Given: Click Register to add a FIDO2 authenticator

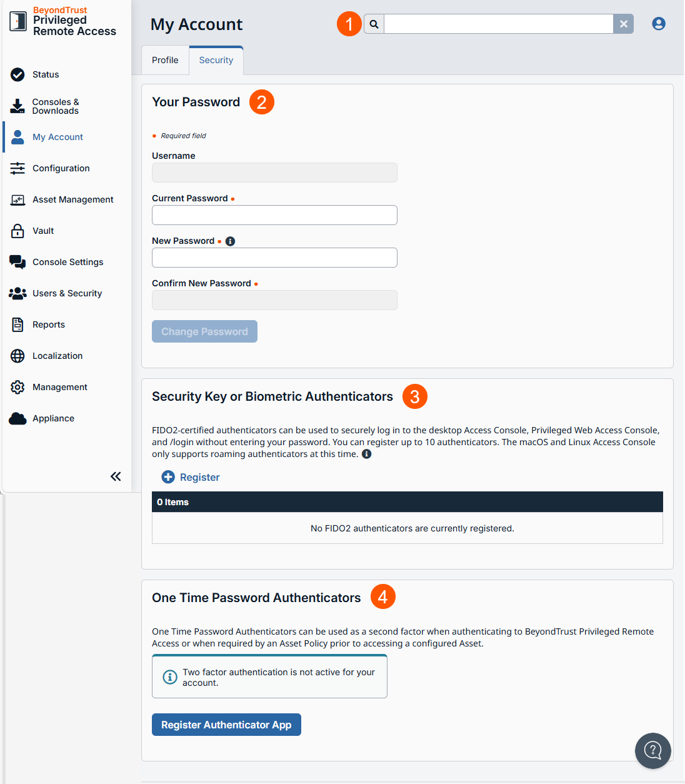Looking at the screenshot, I should click(x=191, y=477).
